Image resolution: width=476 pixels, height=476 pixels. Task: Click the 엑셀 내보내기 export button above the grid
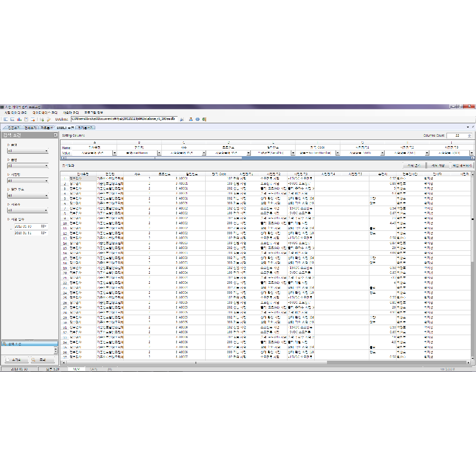point(462,165)
